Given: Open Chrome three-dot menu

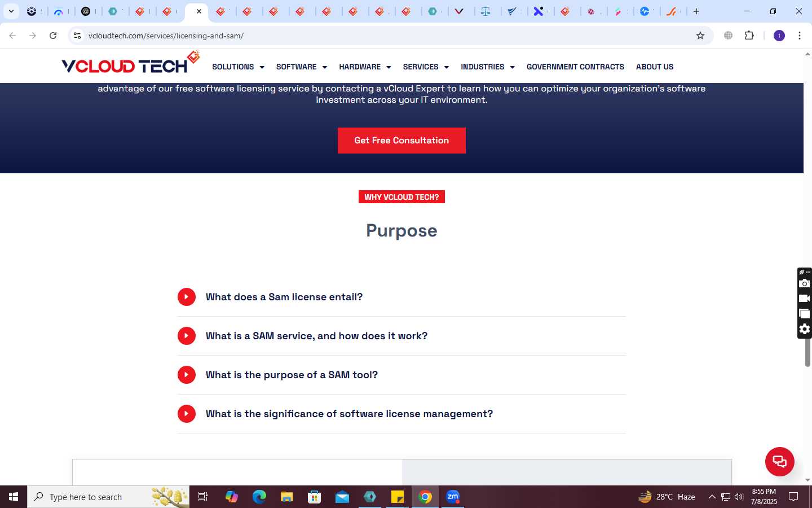Looking at the screenshot, I should [800, 36].
